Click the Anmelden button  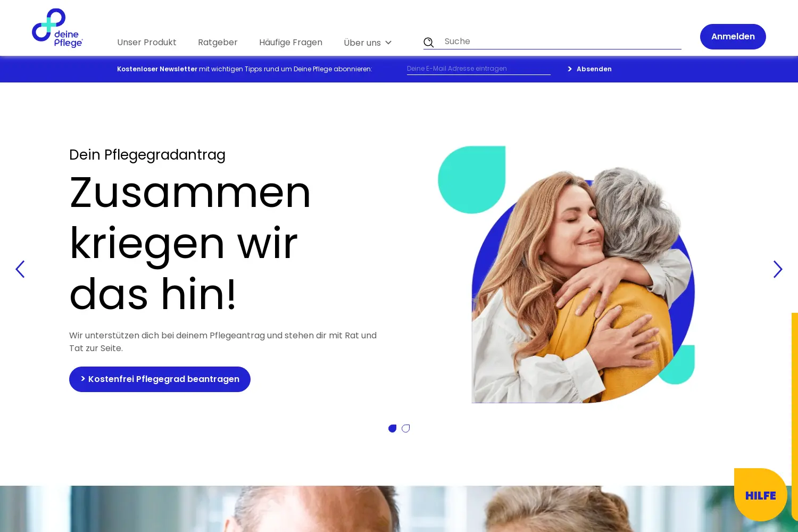pos(733,37)
